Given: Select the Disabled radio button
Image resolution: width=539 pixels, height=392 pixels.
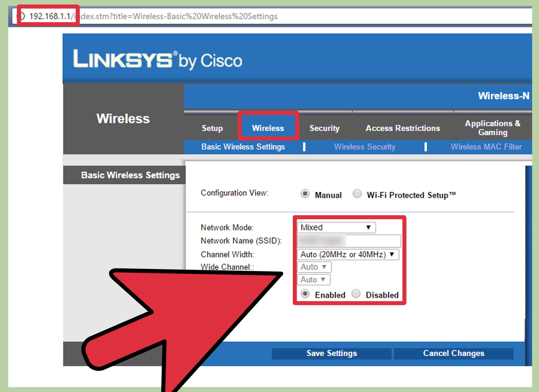Looking at the screenshot, I should (356, 294).
